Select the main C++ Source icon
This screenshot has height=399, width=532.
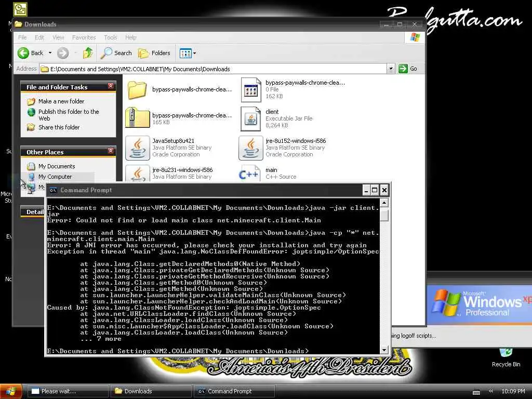[250, 174]
